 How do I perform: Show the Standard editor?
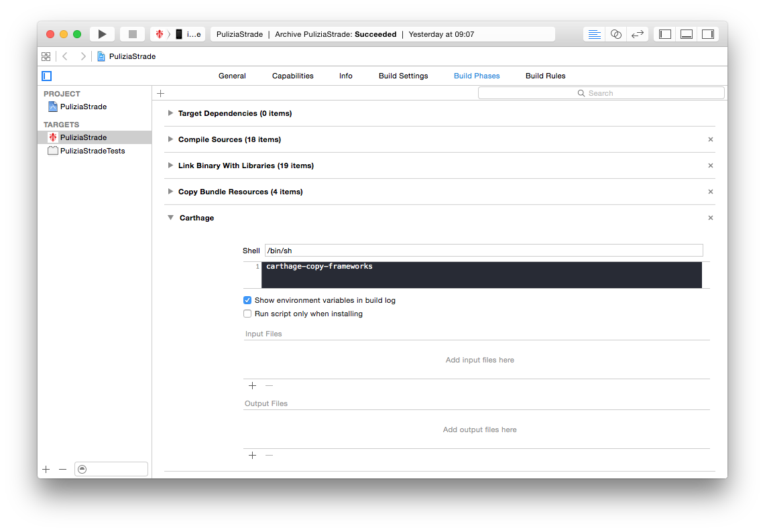point(594,34)
